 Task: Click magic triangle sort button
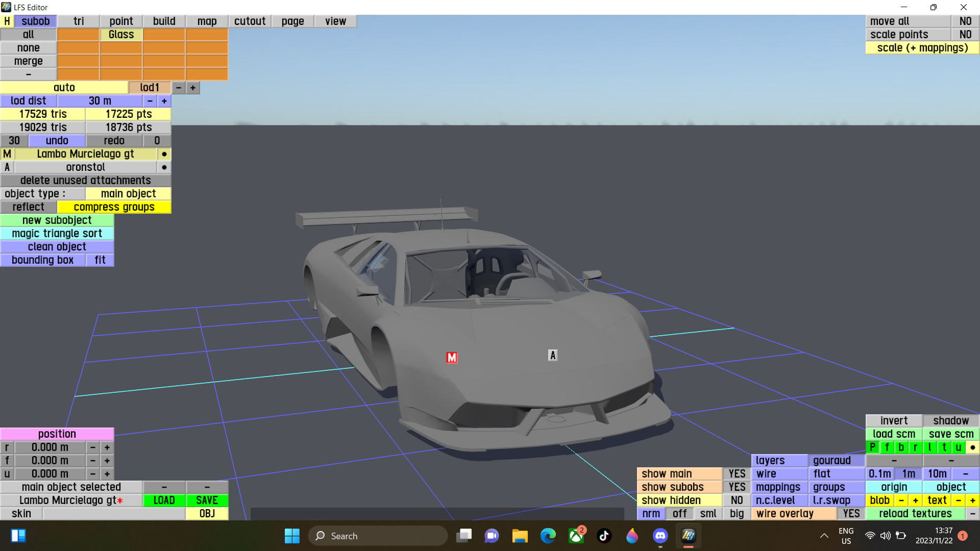57,234
